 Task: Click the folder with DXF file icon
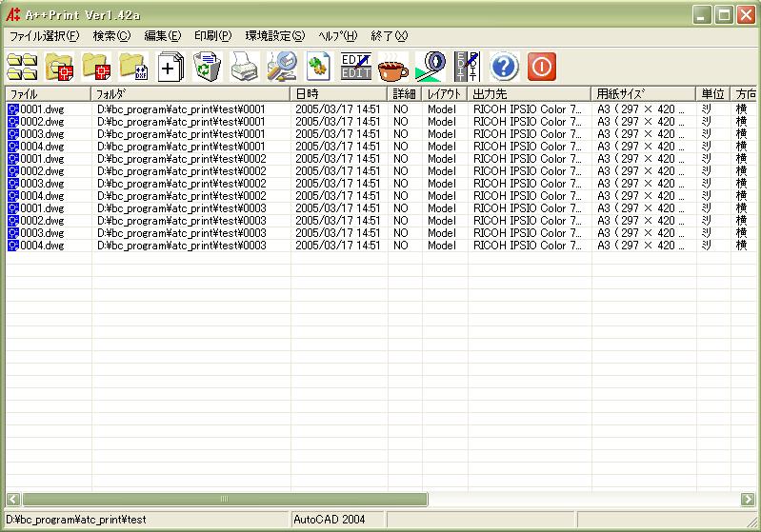point(132,67)
